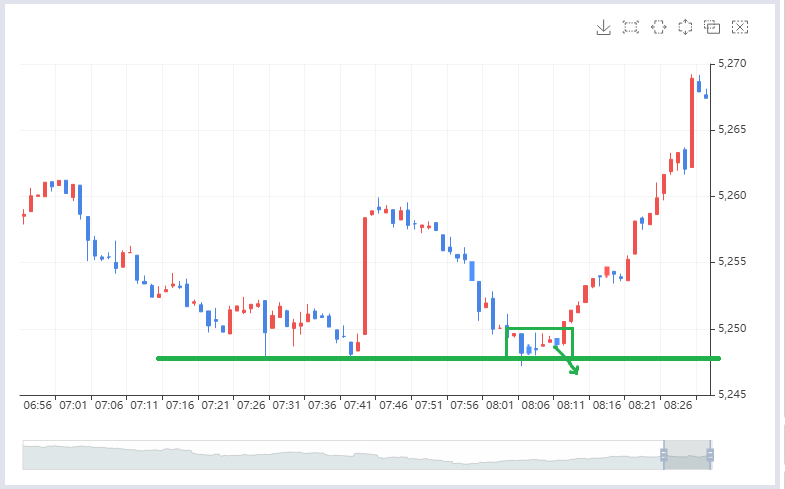
Task: Click the left handle of the zoom slider
Action: click(664, 455)
